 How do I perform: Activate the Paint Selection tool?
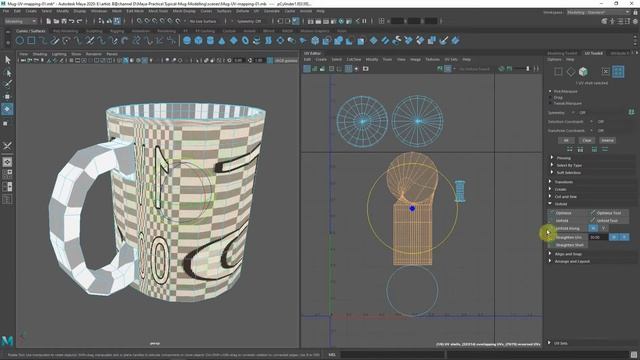click(7, 84)
